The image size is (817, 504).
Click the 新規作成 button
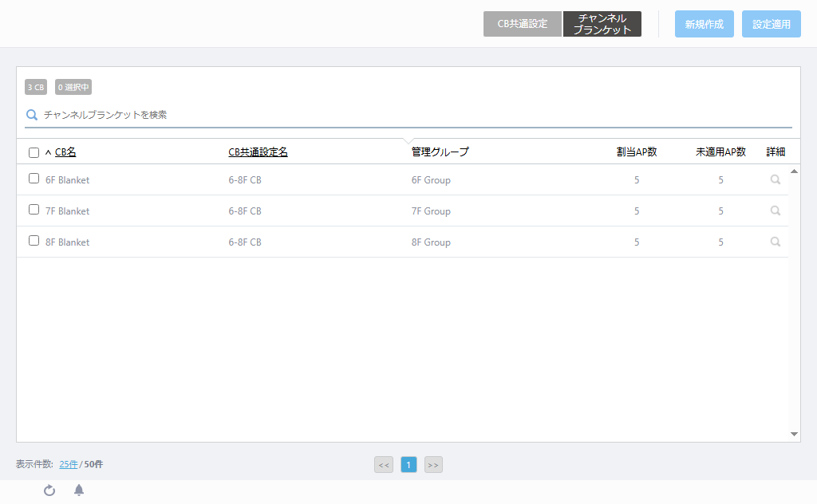[x=705, y=24]
